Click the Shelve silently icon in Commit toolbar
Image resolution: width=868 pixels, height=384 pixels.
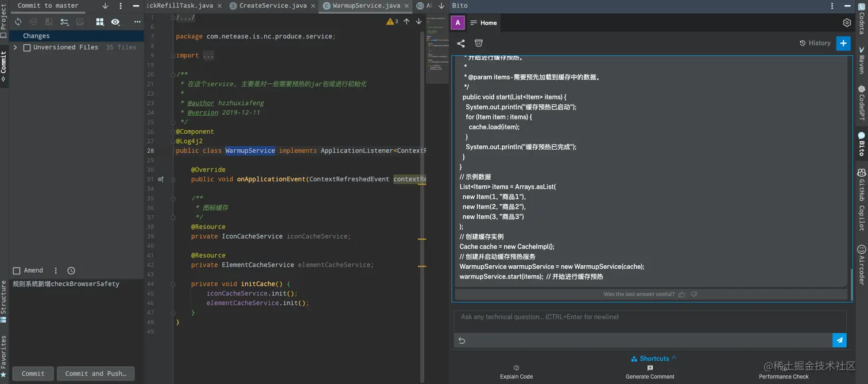pyautogui.click(x=80, y=22)
